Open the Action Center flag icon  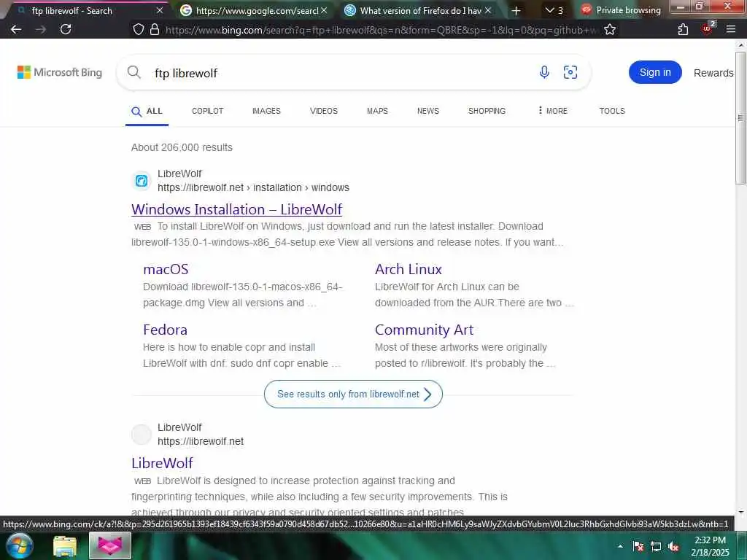(x=638, y=546)
